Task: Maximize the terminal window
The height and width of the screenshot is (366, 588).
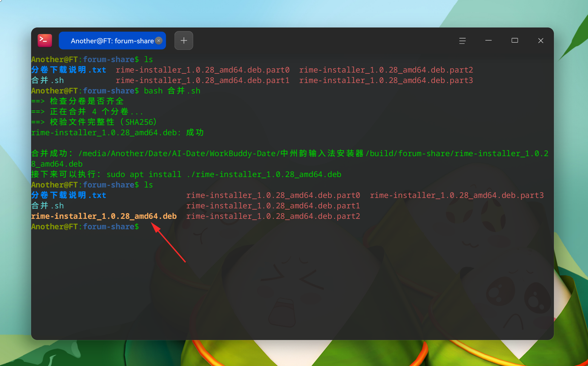Action: click(515, 41)
